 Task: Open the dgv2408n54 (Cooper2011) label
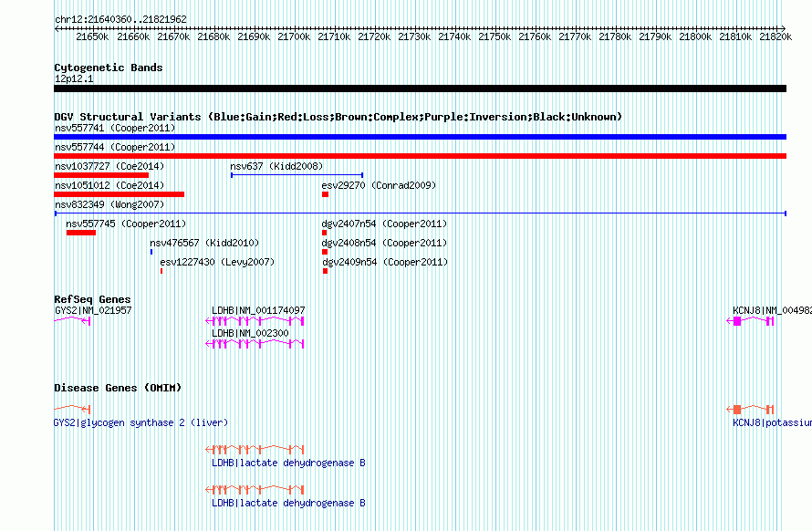384,243
